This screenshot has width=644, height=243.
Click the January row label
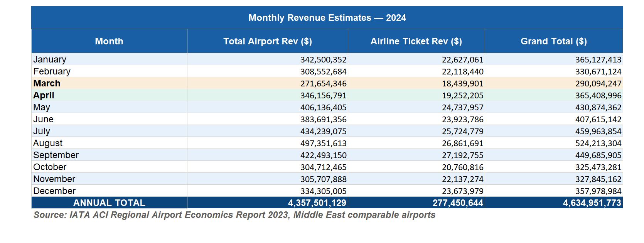[50, 59]
